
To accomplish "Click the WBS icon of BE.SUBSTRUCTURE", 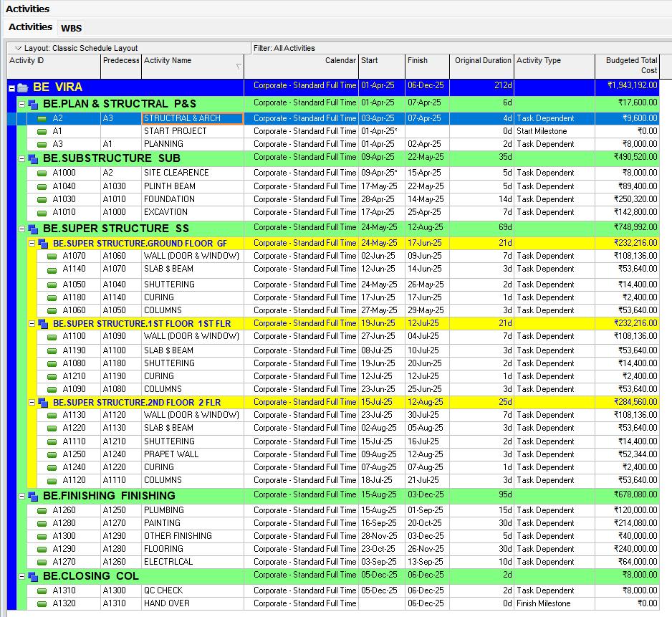I will (33, 159).
